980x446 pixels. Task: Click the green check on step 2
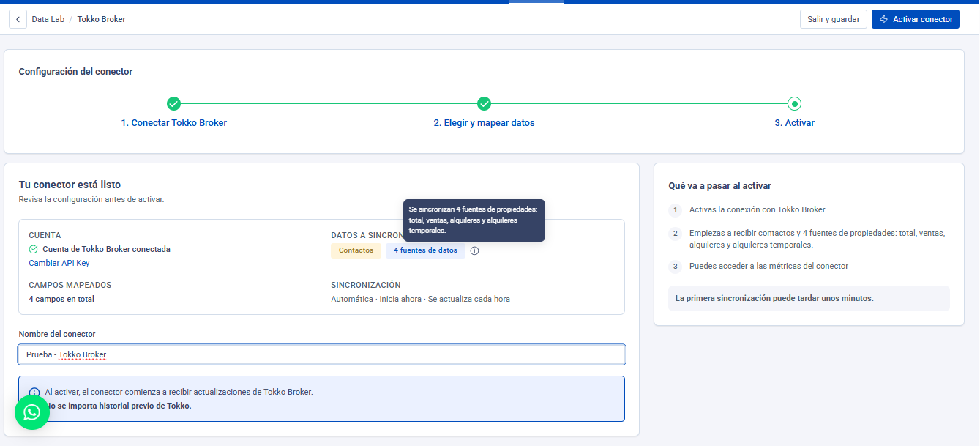(485, 104)
